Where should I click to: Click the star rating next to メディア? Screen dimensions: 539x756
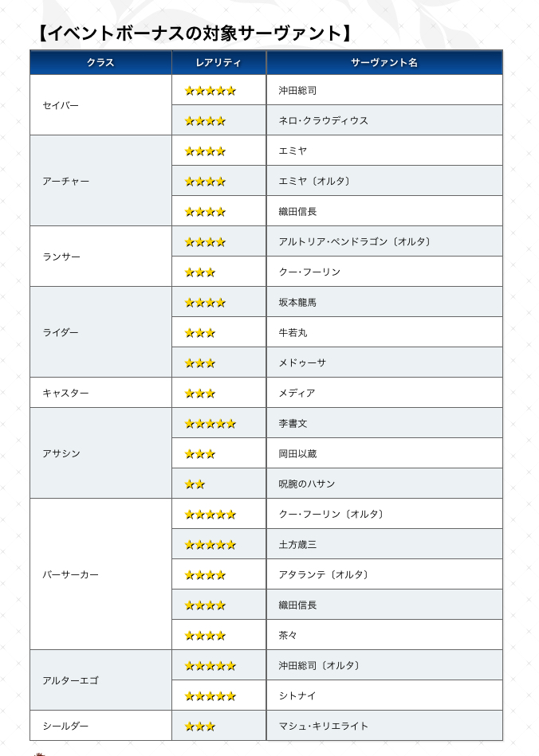tap(199, 394)
